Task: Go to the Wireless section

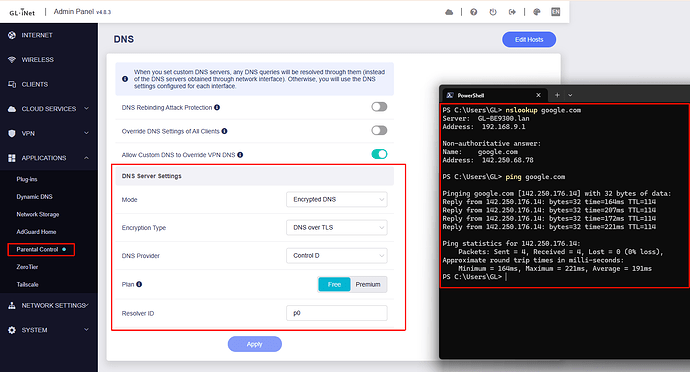Action: pyautogui.click(x=37, y=59)
